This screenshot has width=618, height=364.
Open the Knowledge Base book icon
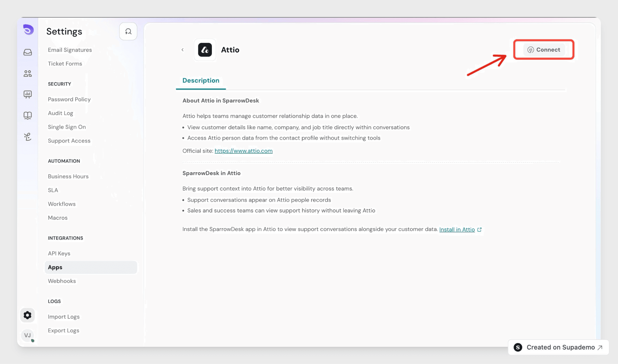pyautogui.click(x=28, y=116)
